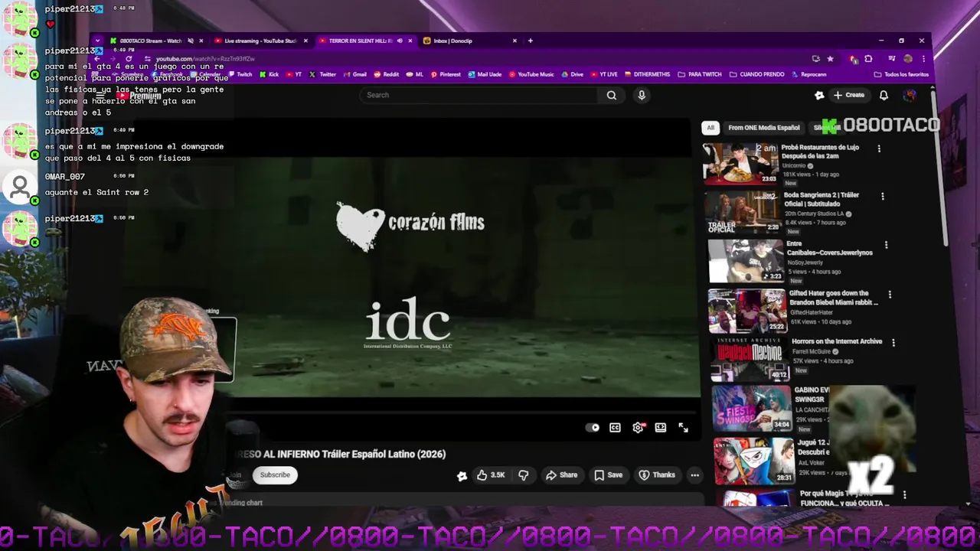Open the browser three-dot menu
The width and height of the screenshot is (980, 551).
(924, 59)
